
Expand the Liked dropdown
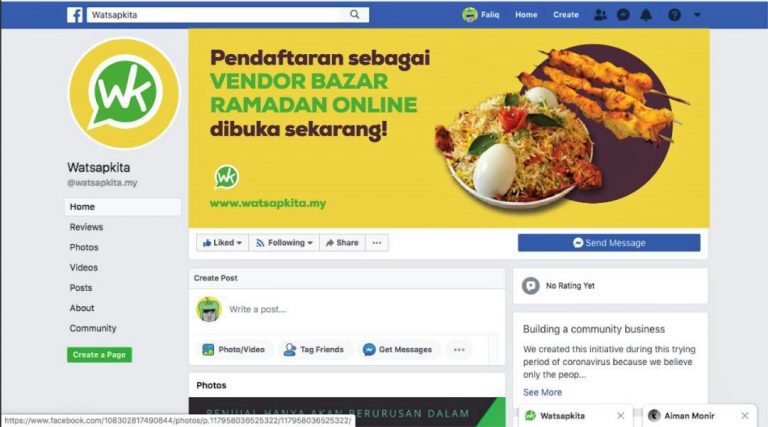pyautogui.click(x=222, y=243)
